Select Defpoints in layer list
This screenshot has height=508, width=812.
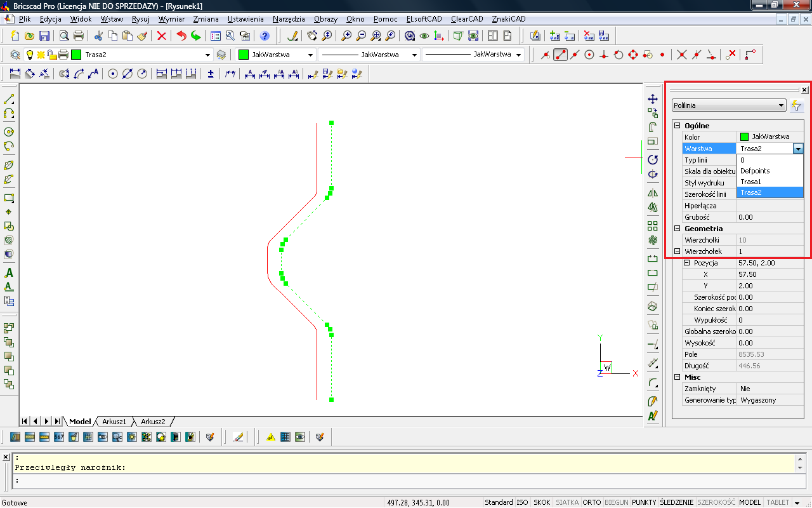point(769,171)
